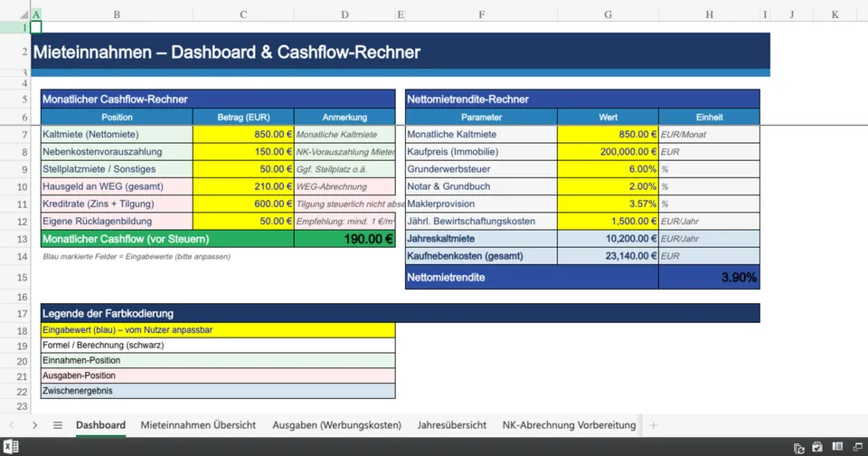Click the 'Einheit' column heading
This screenshot has width=868, height=456.
click(709, 117)
